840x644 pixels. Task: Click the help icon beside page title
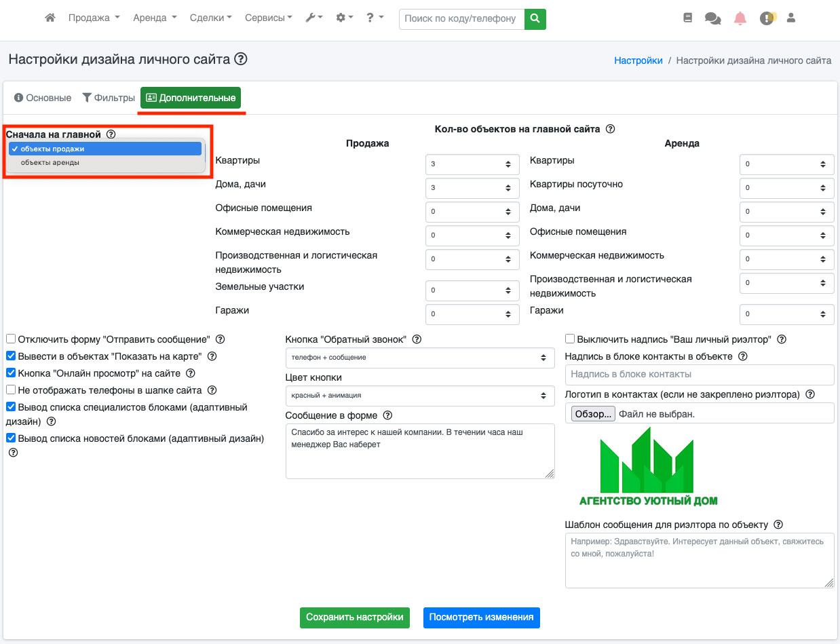click(240, 60)
